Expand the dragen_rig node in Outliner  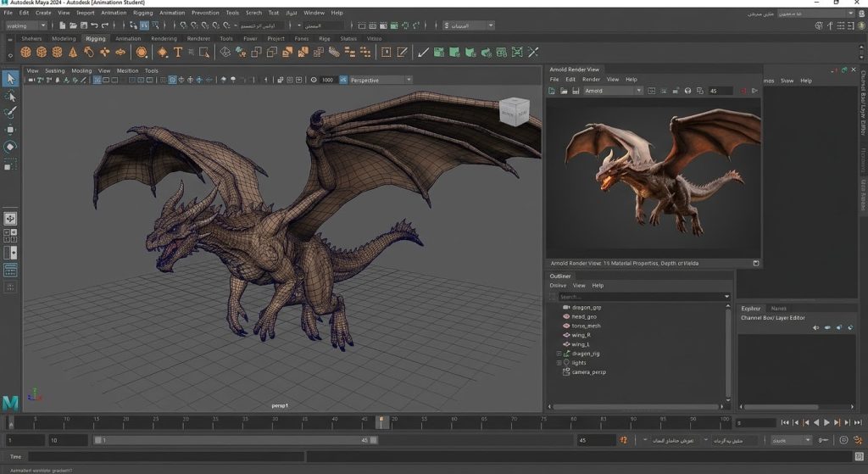click(559, 354)
